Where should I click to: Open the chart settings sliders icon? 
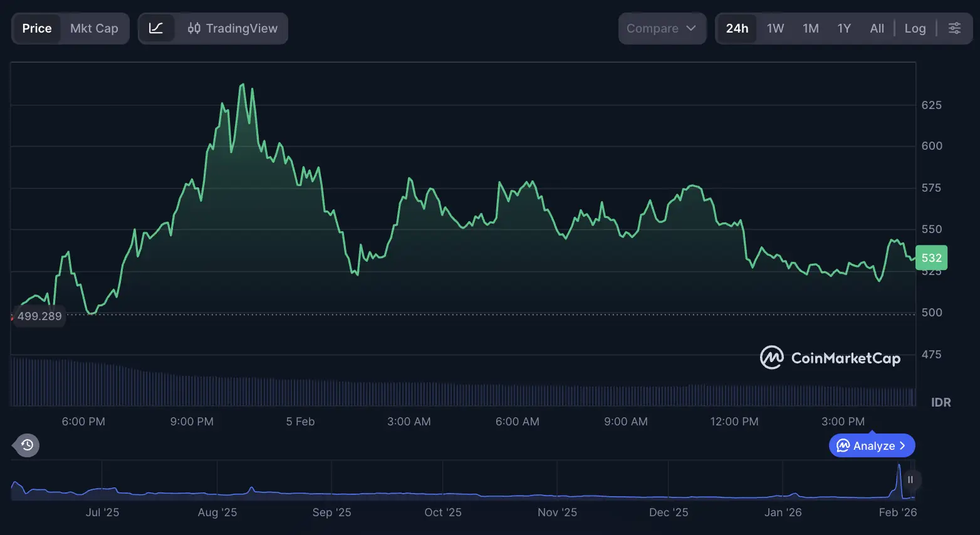point(954,28)
